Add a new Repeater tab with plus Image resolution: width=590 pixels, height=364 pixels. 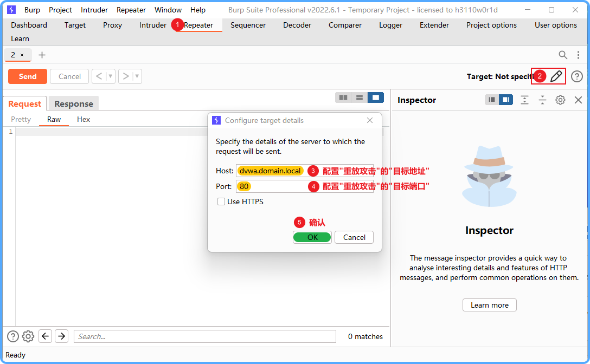click(42, 55)
